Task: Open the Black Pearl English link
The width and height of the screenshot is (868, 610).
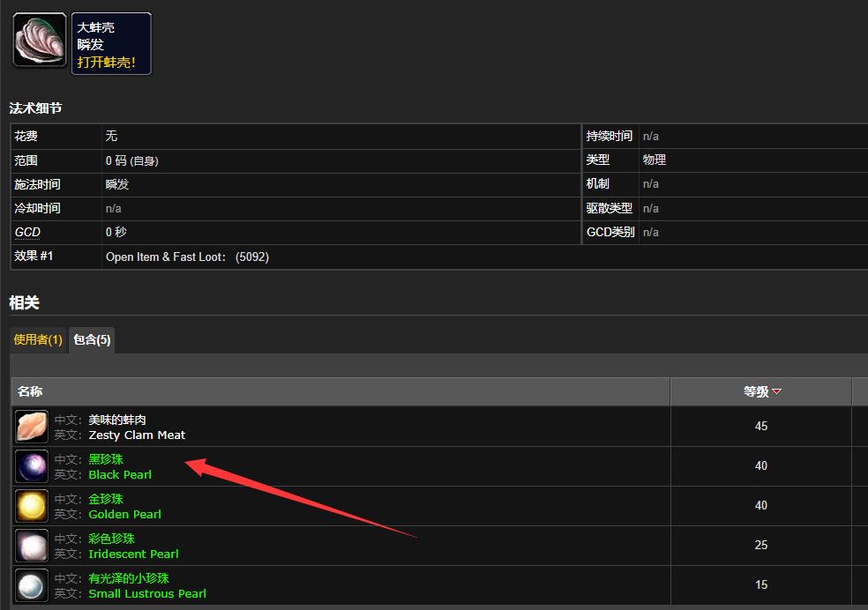Action: (x=120, y=475)
